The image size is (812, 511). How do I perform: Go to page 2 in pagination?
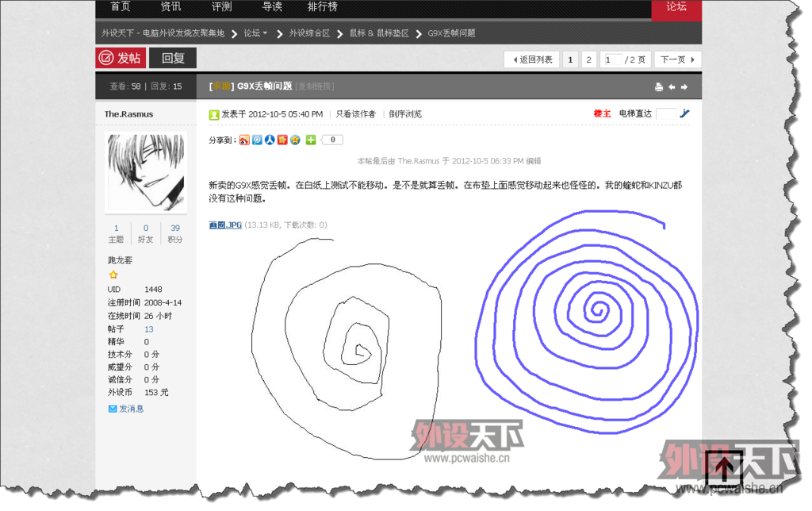pyautogui.click(x=589, y=60)
